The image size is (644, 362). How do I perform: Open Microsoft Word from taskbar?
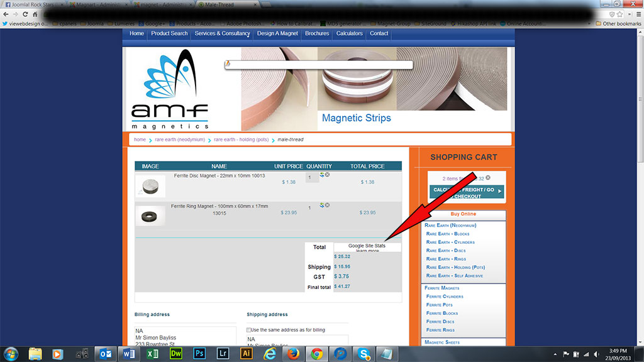(129, 354)
